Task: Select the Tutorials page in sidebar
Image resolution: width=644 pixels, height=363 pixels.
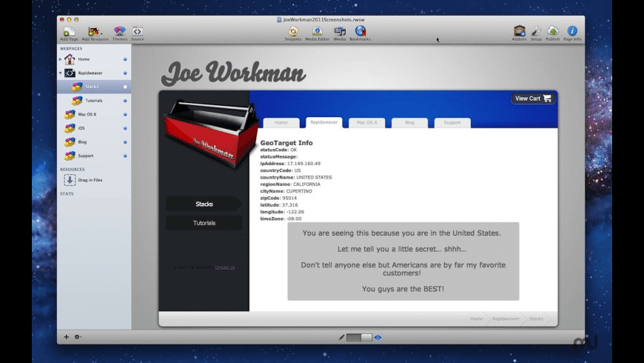Action: (94, 101)
